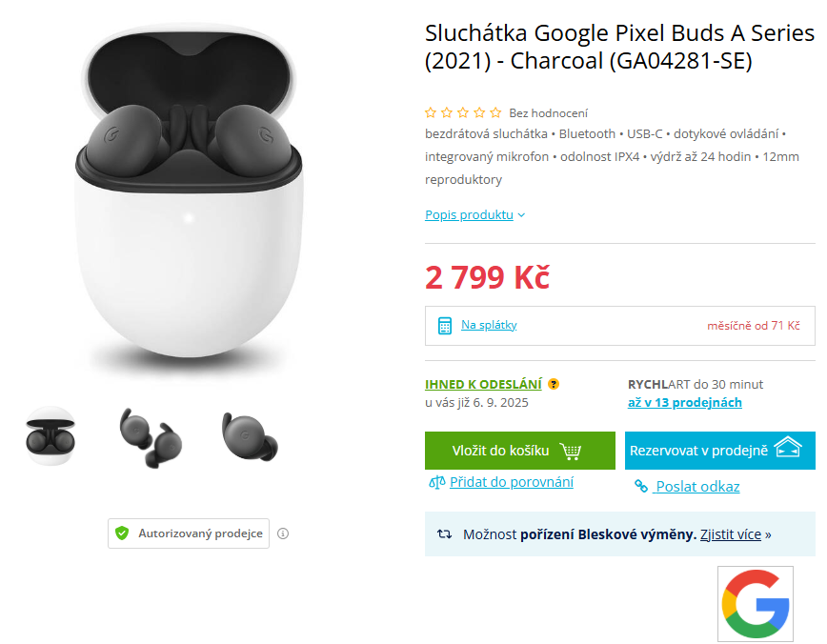
Task: Click the Na splátky link
Action: coord(488,325)
